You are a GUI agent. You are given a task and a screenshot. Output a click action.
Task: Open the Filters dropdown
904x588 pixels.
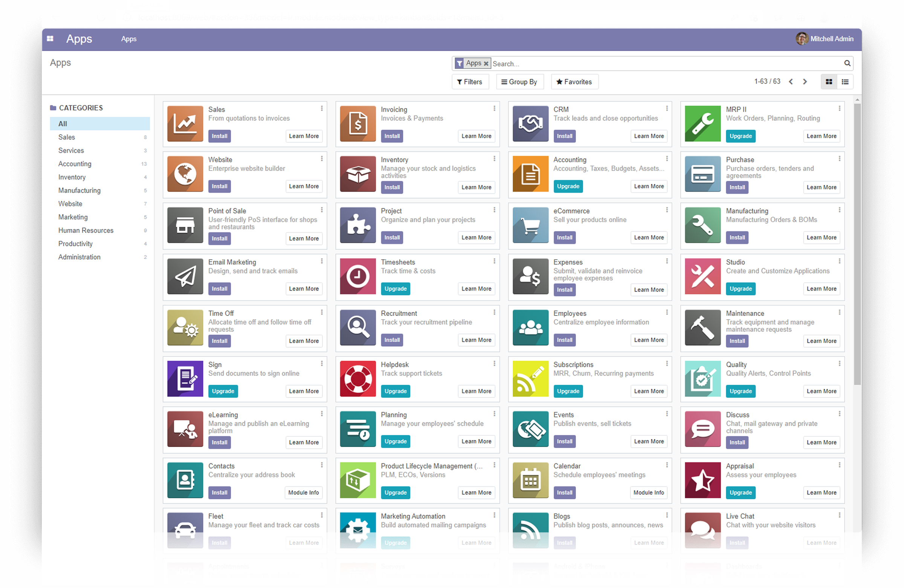point(470,81)
